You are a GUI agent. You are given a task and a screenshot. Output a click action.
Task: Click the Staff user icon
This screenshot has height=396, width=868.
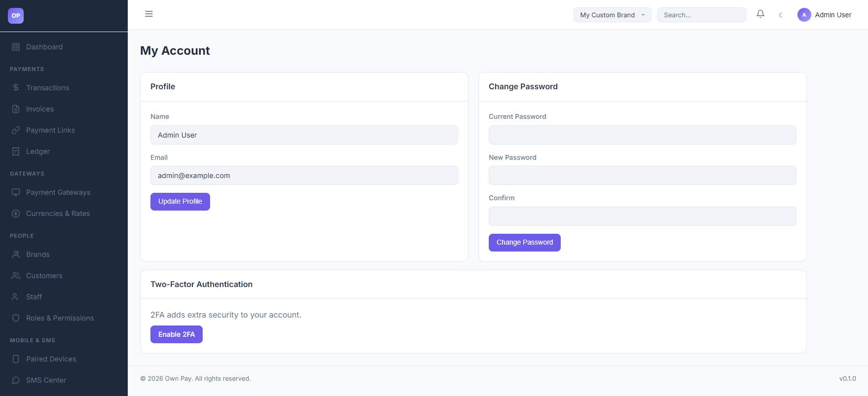point(16,297)
